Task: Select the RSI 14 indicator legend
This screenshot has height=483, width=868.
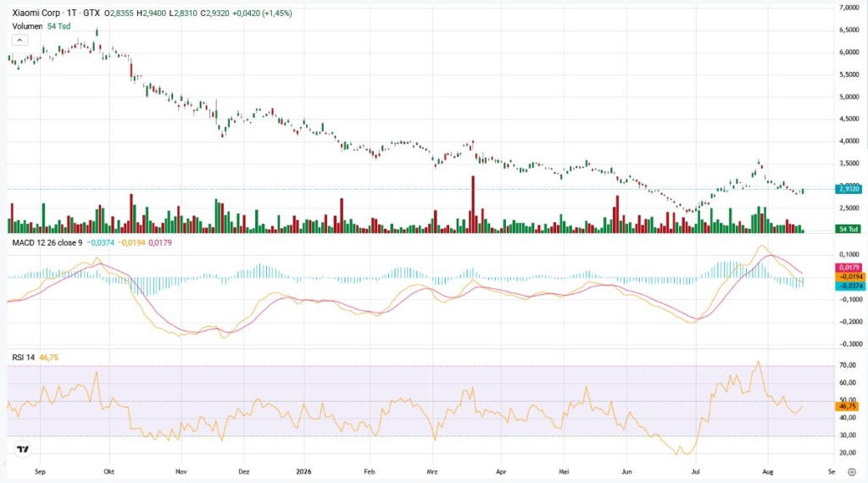Action: [23, 358]
